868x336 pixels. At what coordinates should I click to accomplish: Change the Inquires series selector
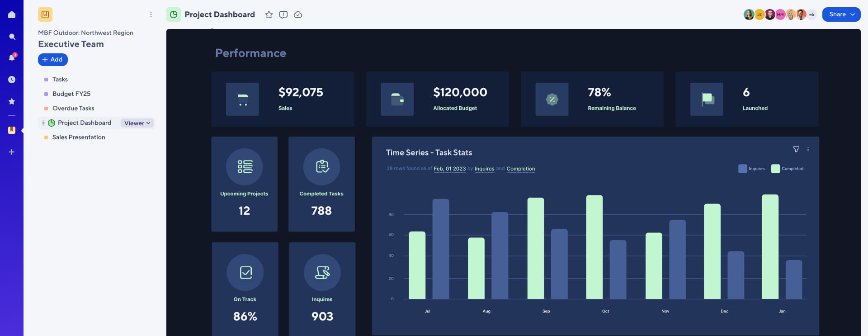484,169
